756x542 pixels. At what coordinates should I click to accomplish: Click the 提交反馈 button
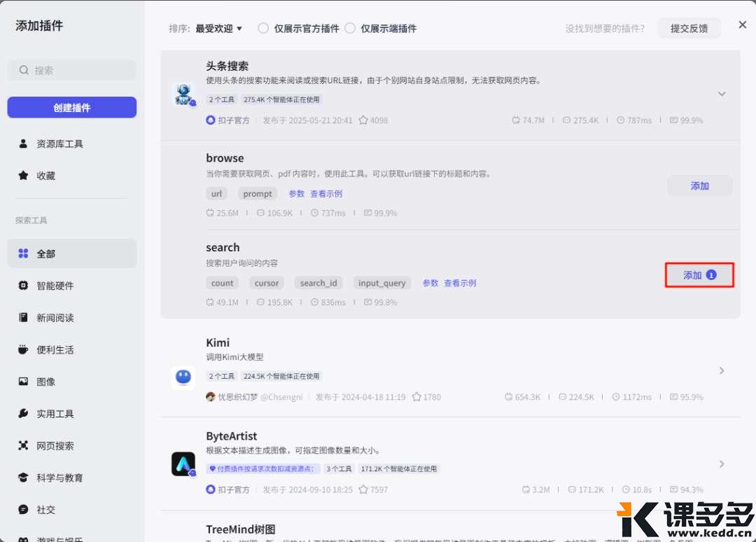tap(689, 29)
